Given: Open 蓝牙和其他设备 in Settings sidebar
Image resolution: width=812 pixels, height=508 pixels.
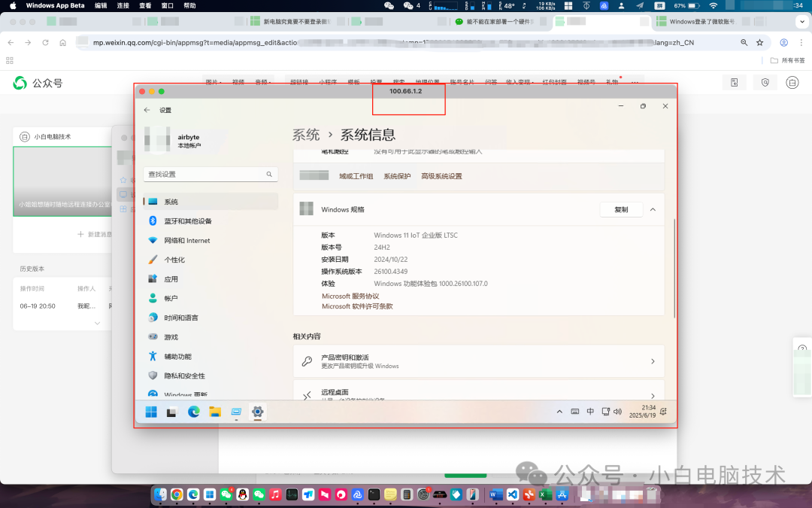Looking at the screenshot, I should point(211,221).
